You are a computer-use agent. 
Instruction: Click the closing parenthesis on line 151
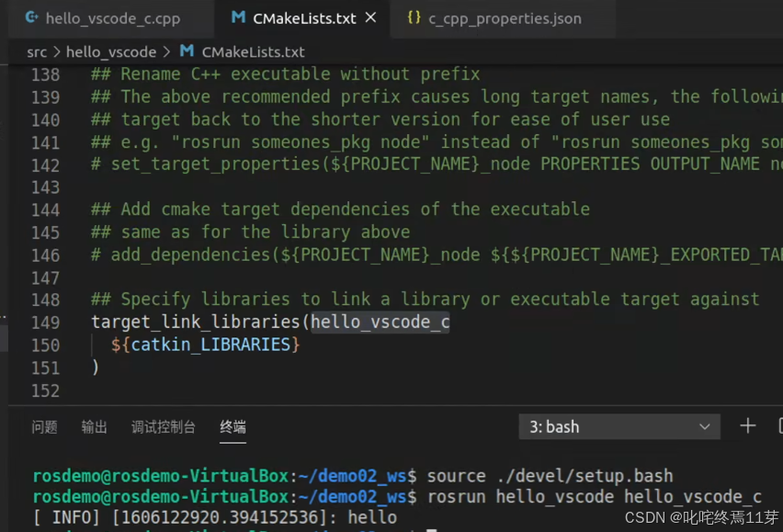click(96, 368)
